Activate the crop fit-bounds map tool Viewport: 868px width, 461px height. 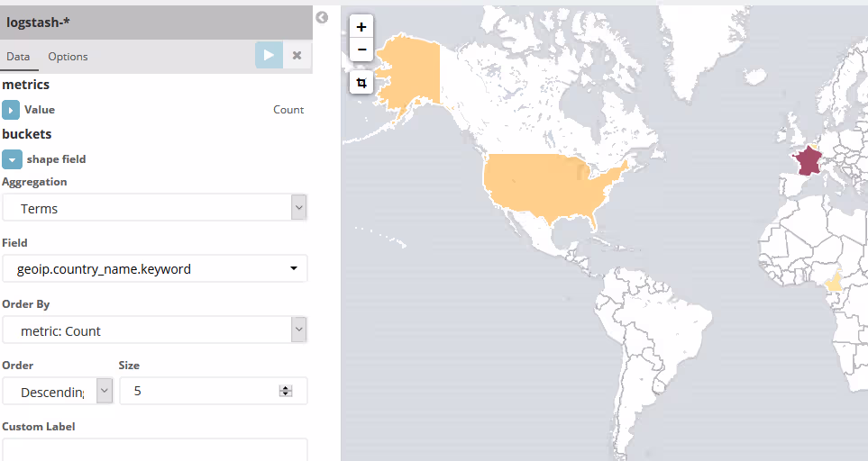click(x=361, y=83)
